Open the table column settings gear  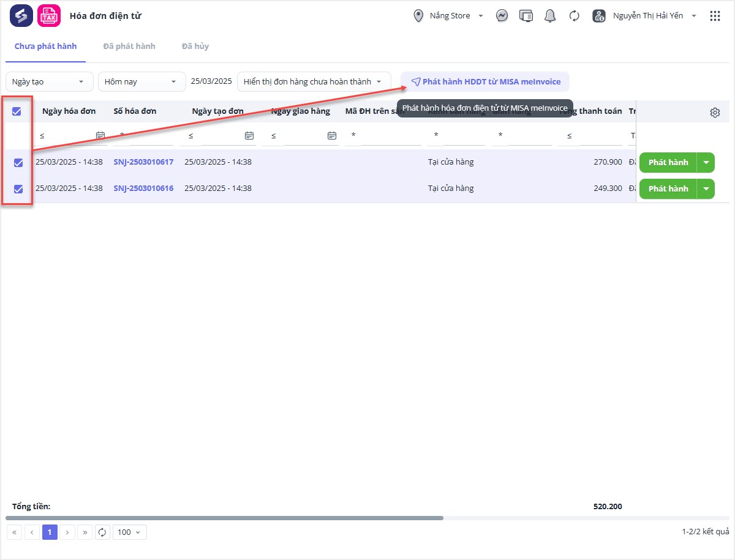[715, 113]
